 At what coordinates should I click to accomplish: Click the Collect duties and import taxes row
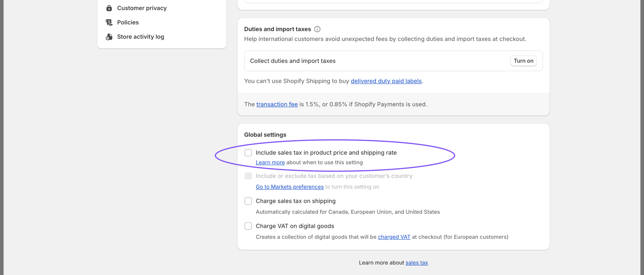tap(292, 61)
